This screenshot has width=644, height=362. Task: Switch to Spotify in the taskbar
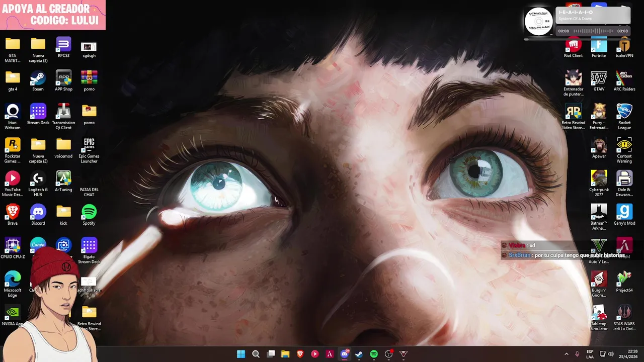374,354
